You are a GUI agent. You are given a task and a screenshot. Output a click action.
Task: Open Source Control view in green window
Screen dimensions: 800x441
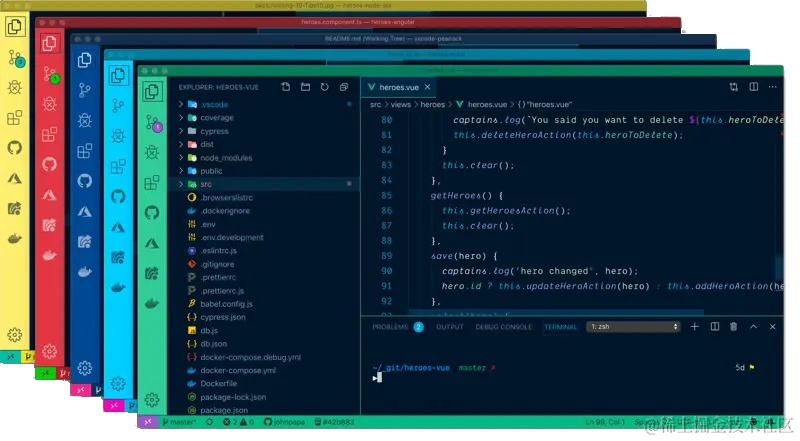[153, 121]
